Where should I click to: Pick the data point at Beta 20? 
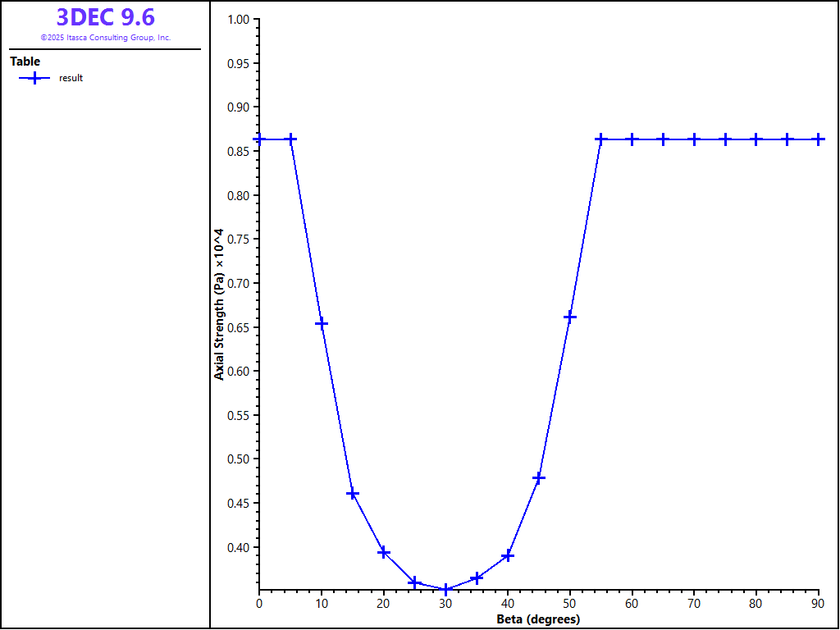[384, 553]
